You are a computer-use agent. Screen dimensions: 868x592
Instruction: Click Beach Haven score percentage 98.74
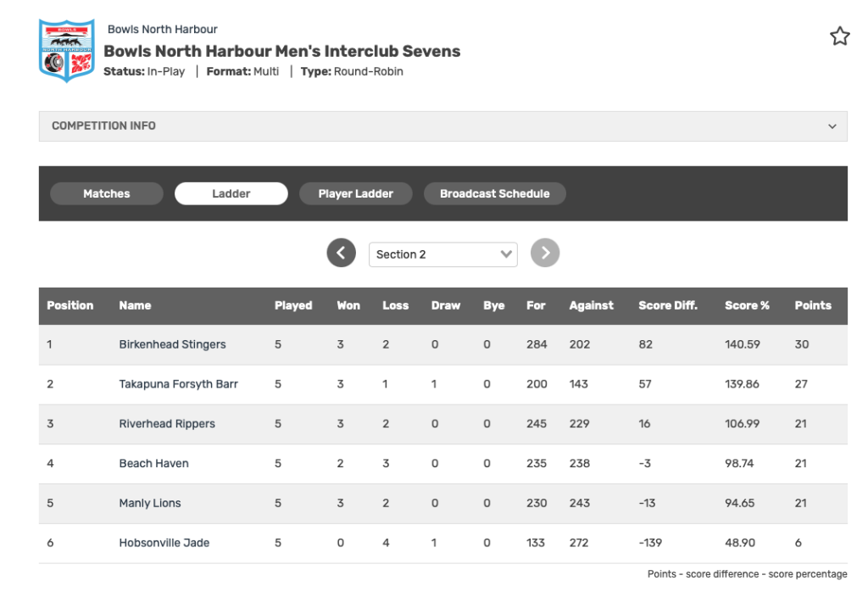pos(739,464)
